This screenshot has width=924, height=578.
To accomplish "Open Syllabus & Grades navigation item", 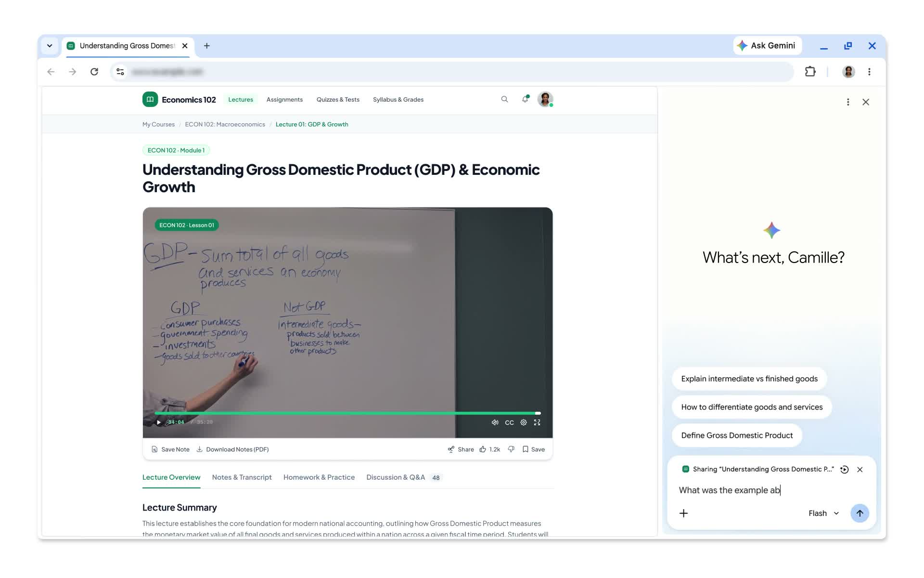I will click(398, 100).
